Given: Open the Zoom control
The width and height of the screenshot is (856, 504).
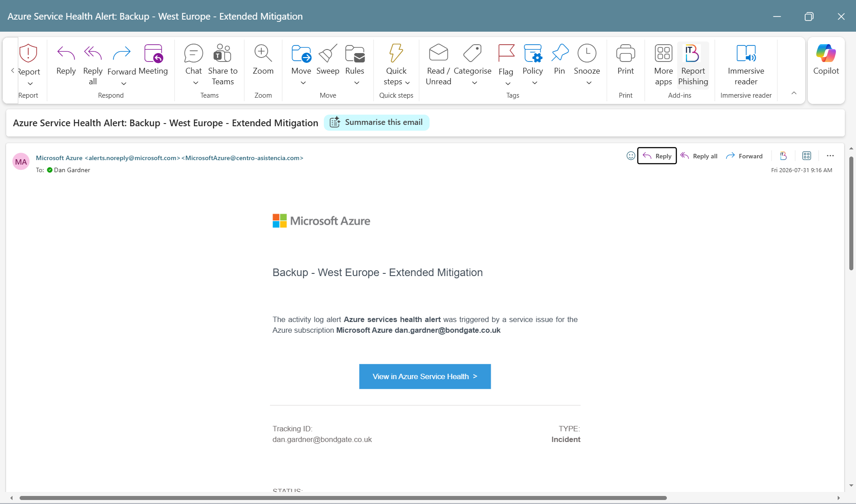Looking at the screenshot, I should tap(263, 60).
